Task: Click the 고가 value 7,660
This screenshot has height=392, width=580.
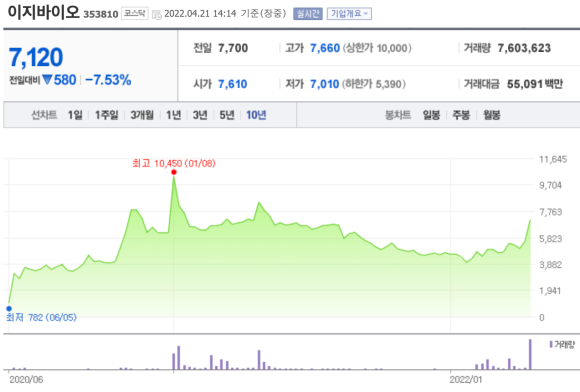Action: click(x=325, y=48)
